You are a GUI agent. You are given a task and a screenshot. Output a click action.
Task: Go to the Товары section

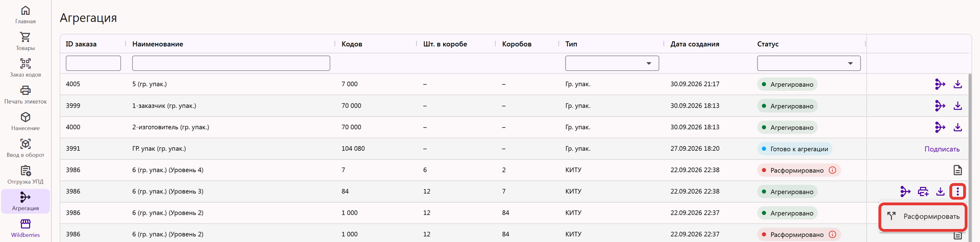[x=26, y=41]
